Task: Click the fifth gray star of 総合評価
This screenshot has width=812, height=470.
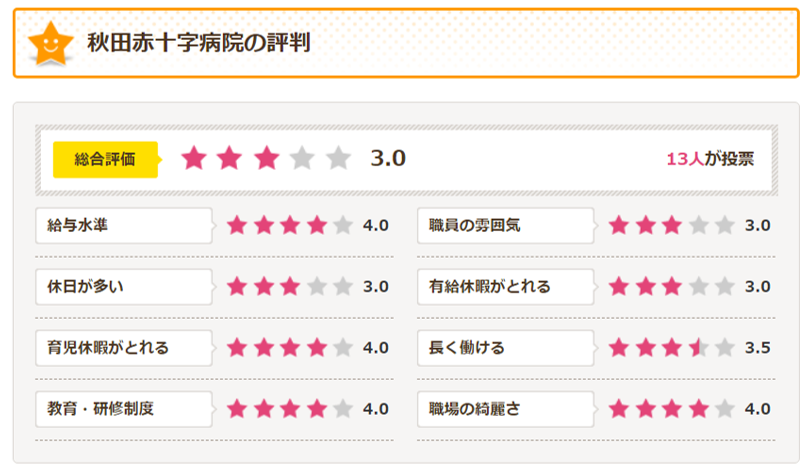Action: (339, 158)
